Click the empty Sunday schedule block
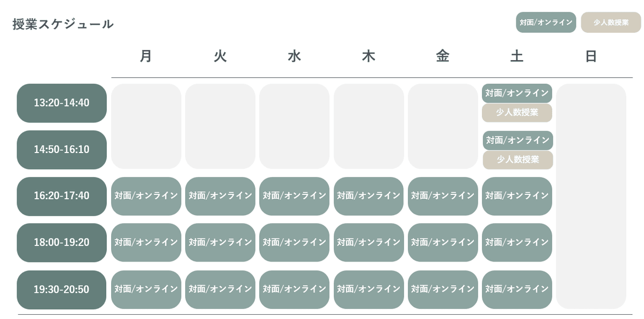The height and width of the screenshot is (319, 644). pyautogui.click(x=591, y=196)
